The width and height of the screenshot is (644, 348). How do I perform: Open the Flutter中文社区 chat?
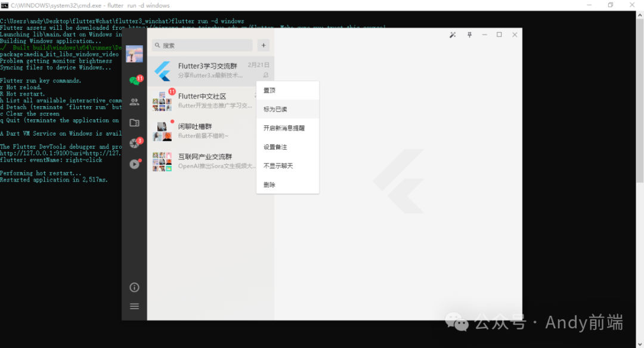[202, 101]
